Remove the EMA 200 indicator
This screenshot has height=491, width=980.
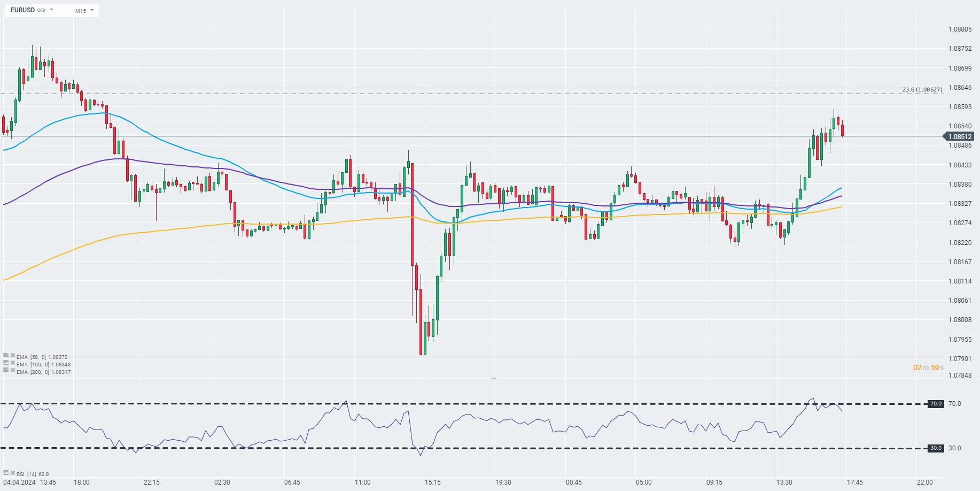[12, 370]
